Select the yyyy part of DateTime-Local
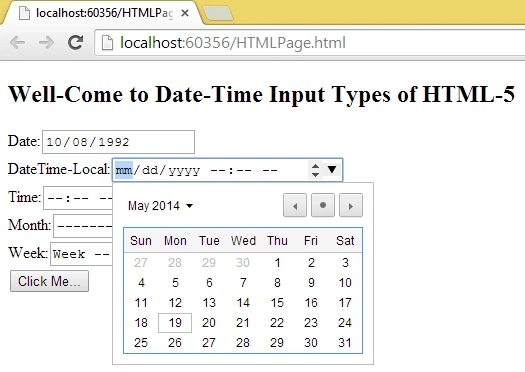Viewport: 525px width, 372px height. pyautogui.click(x=184, y=170)
